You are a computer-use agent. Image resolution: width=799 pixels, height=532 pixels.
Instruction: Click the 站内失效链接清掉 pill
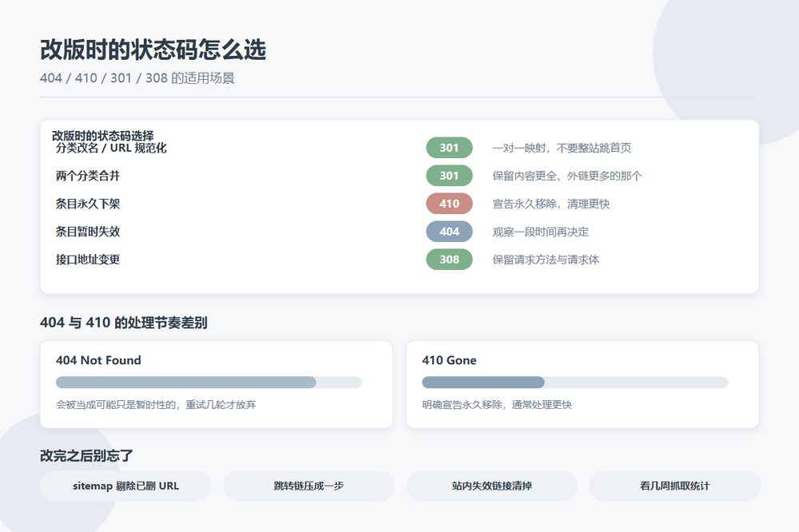(x=491, y=486)
